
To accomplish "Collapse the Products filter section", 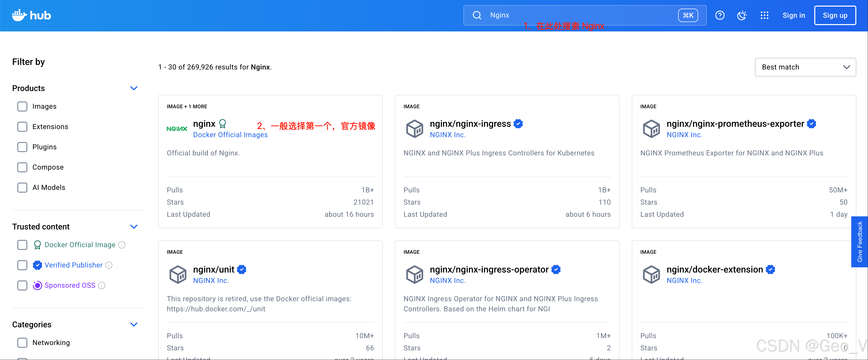I will point(134,88).
